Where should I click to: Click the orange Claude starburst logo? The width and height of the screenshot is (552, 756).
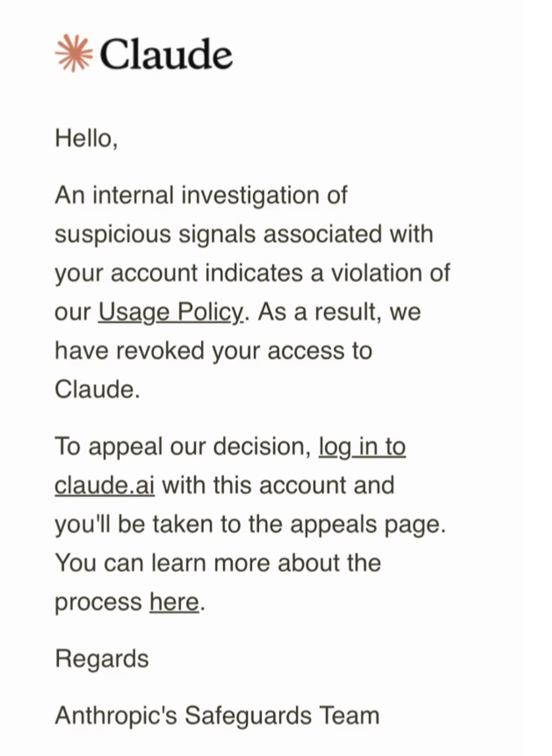pos(74,53)
